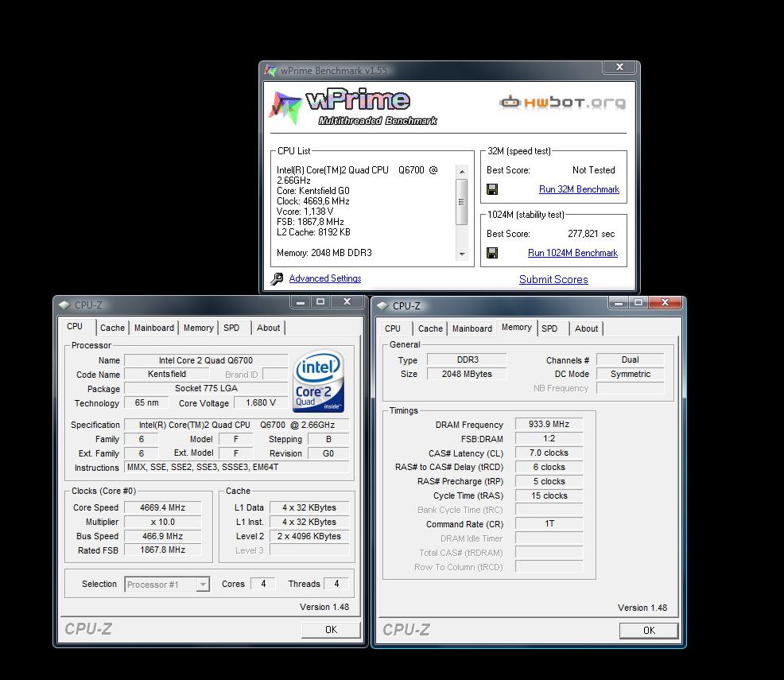Click the Core Speed value 4669.4 MHz
784x680 pixels.
point(162,507)
